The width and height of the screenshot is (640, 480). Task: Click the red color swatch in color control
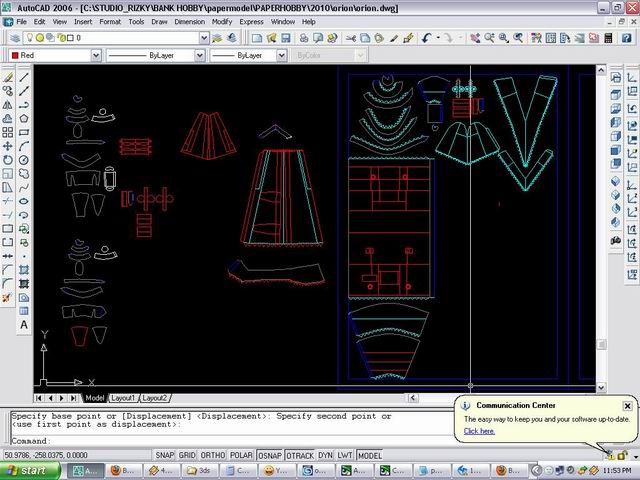pos(16,55)
